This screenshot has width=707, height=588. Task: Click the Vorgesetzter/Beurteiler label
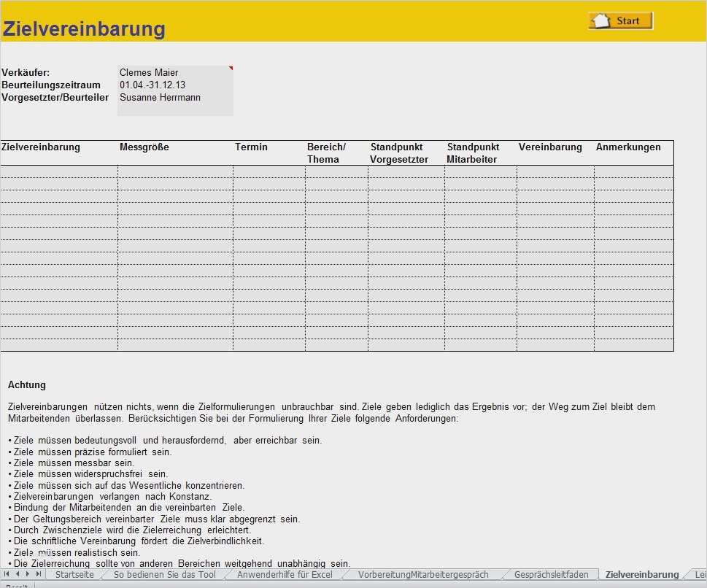(55, 98)
